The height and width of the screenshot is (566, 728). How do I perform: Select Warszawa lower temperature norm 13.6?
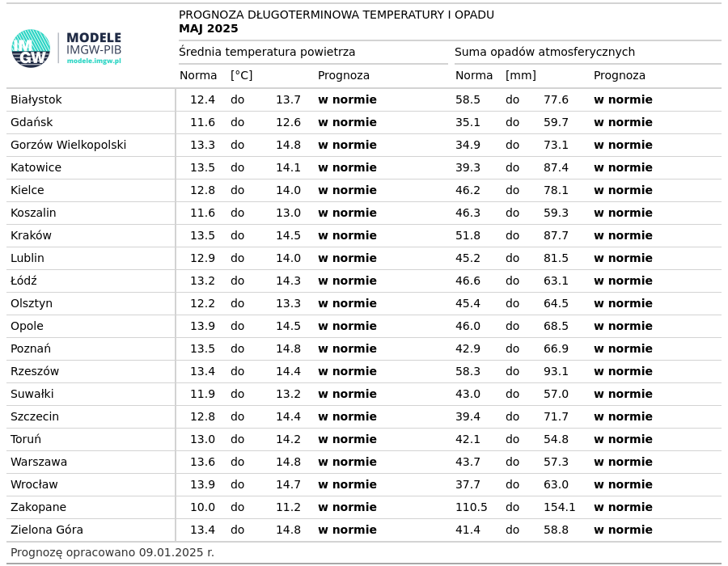click(x=202, y=462)
